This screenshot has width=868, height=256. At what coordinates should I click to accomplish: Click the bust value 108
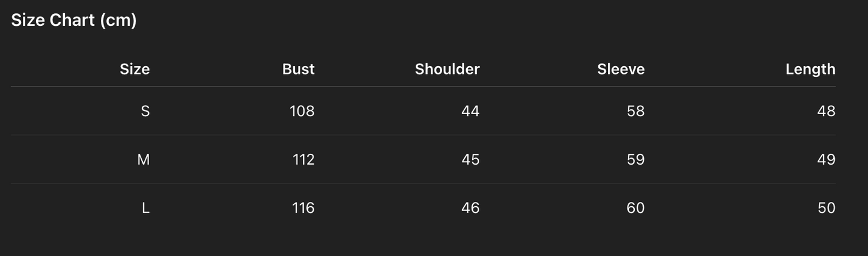(302, 111)
